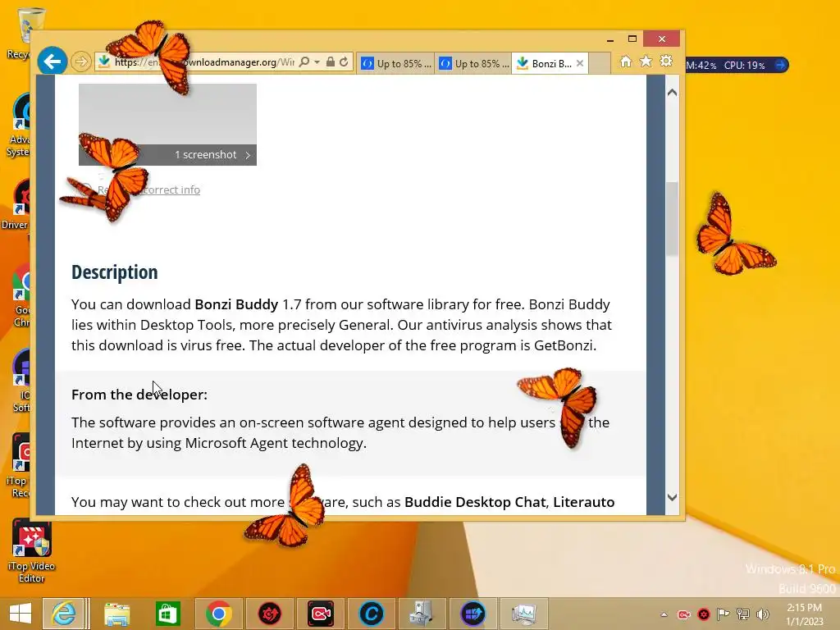This screenshot has width=840, height=630.
Task: Click the 'Report incorrect info' link
Action: tap(148, 189)
